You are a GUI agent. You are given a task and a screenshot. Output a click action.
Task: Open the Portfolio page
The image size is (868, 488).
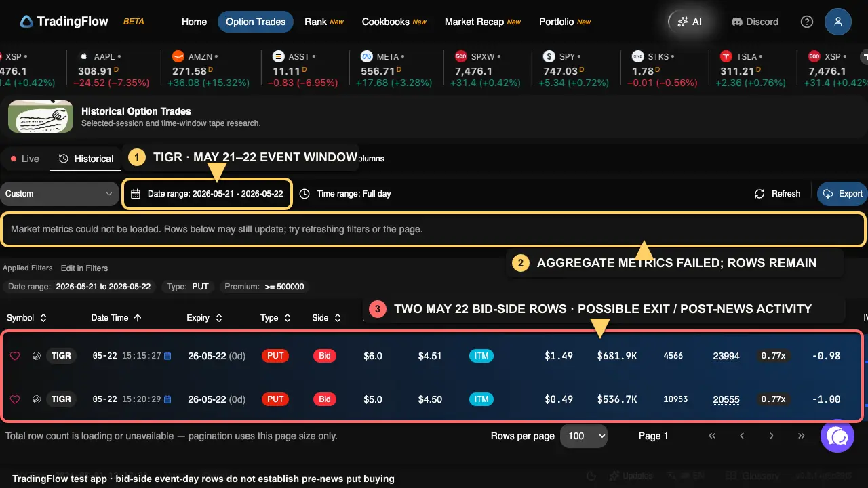(x=564, y=22)
